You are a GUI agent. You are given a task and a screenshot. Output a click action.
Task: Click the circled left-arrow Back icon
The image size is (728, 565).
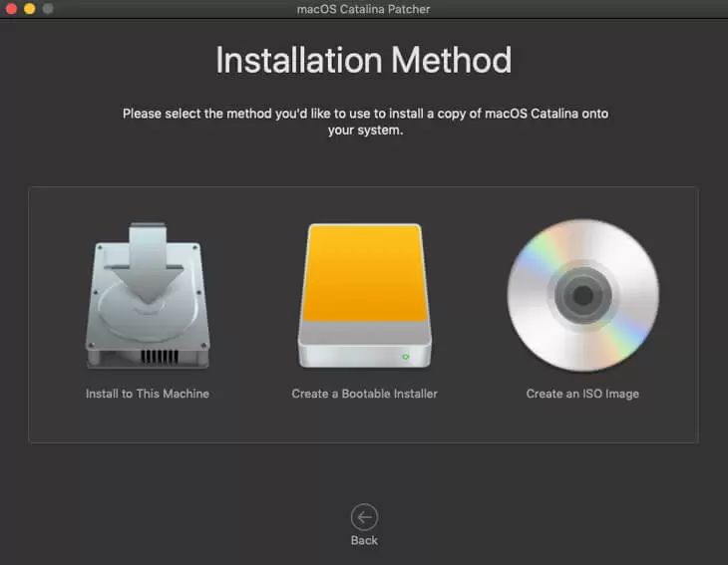point(364,517)
